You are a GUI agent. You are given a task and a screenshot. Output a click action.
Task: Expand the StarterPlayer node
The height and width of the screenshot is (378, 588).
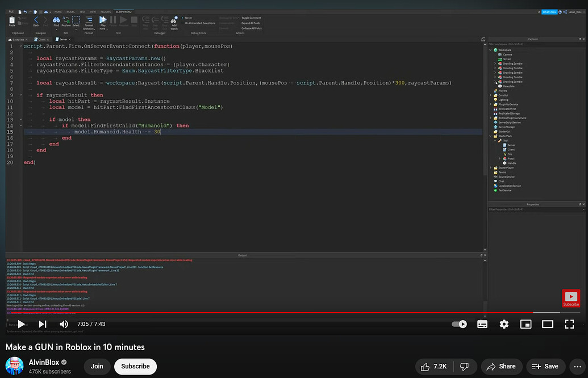490,167
